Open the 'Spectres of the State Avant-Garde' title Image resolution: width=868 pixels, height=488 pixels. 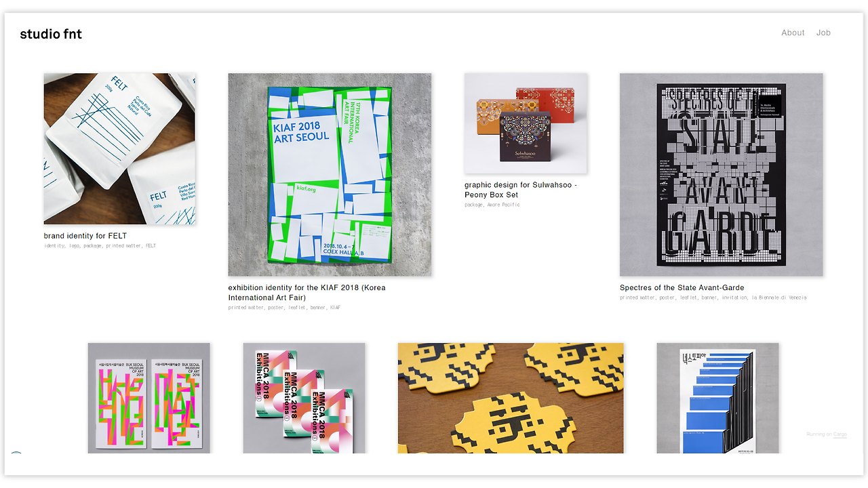point(682,287)
